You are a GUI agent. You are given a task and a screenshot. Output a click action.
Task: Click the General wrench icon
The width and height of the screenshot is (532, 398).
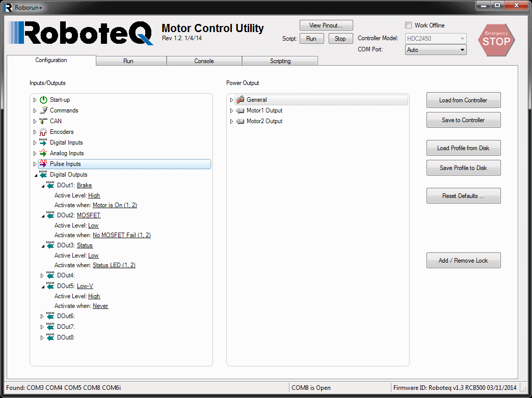[x=240, y=100]
